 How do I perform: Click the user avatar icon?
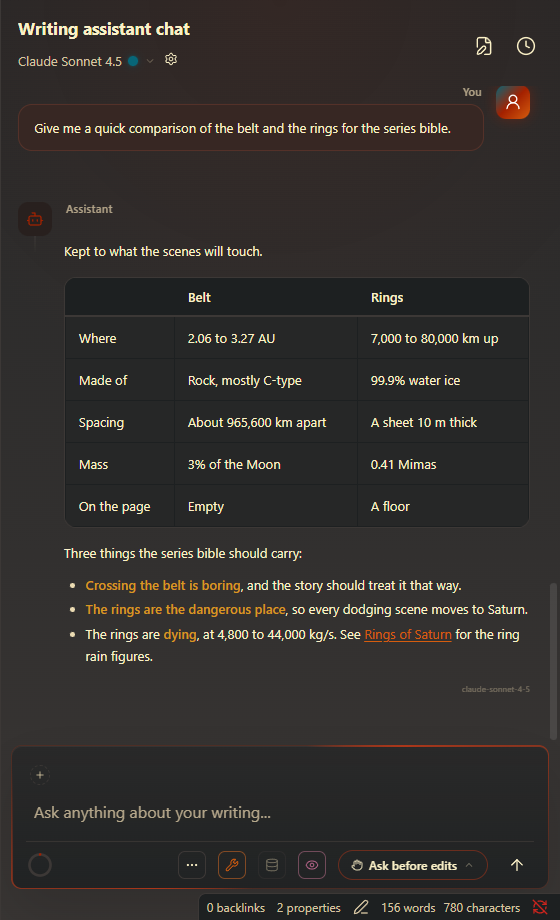point(513,102)
